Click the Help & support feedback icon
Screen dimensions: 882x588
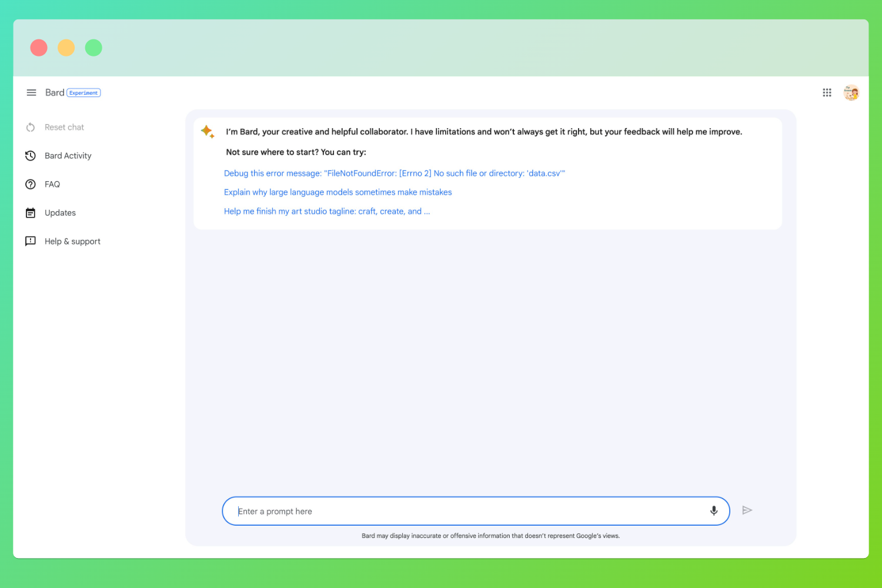pos(31,242)
